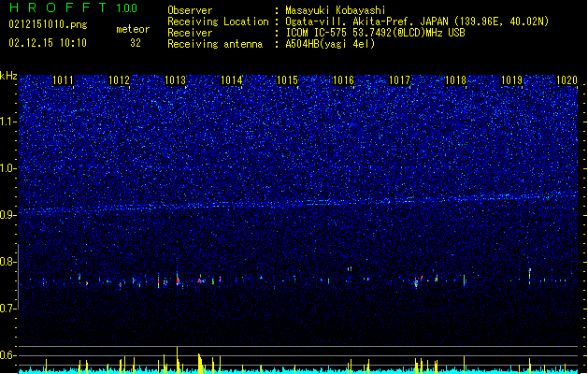Click the 1011 time marker
The width and height of the screenshot is (588, 374).
tap(63, 80)
